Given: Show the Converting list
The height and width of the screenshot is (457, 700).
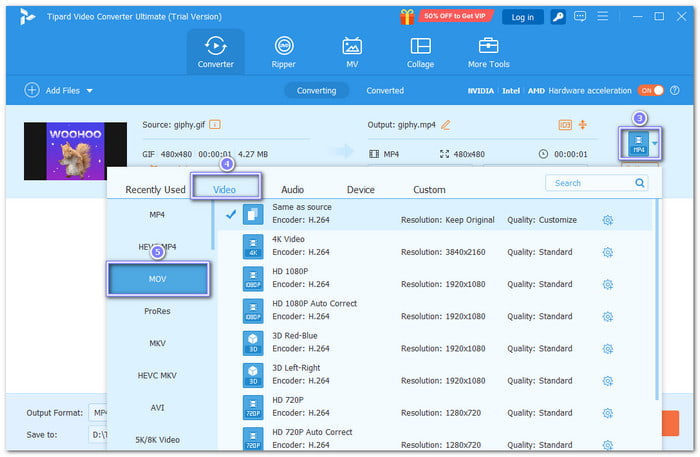Looking at the screenshot, I should click(317, 91).
